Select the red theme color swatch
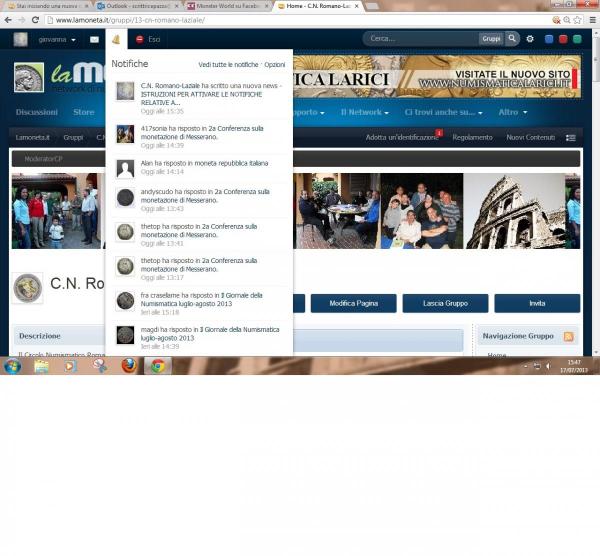This screenshot has width=600, height=556. (563, 39)
